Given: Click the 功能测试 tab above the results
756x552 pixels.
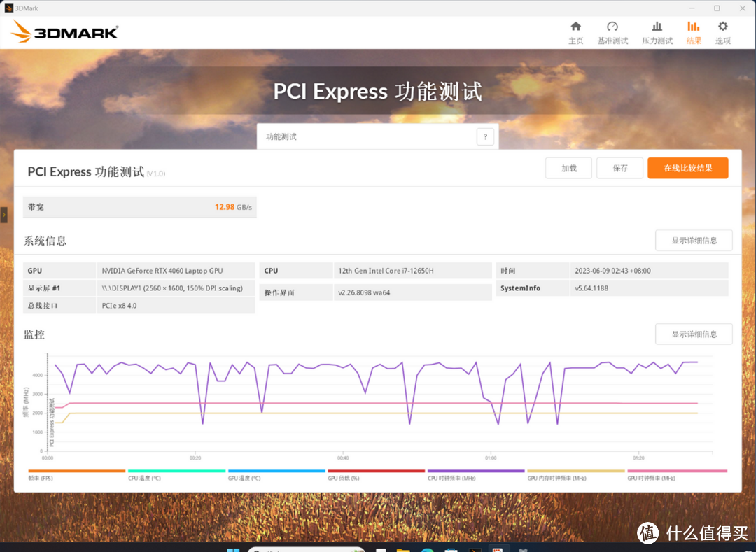Looking at the screenshot, I should point(377,137).
